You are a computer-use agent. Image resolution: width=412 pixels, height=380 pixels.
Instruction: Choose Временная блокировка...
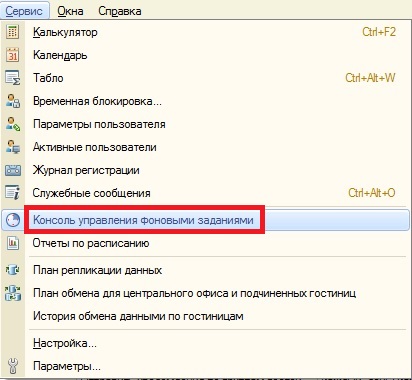206,101
